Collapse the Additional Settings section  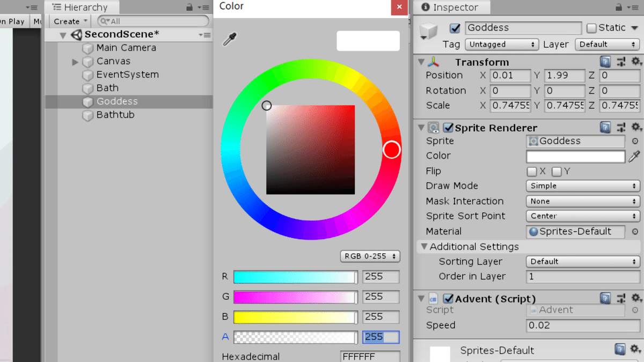pyautogui.click(x=425, y=247)
